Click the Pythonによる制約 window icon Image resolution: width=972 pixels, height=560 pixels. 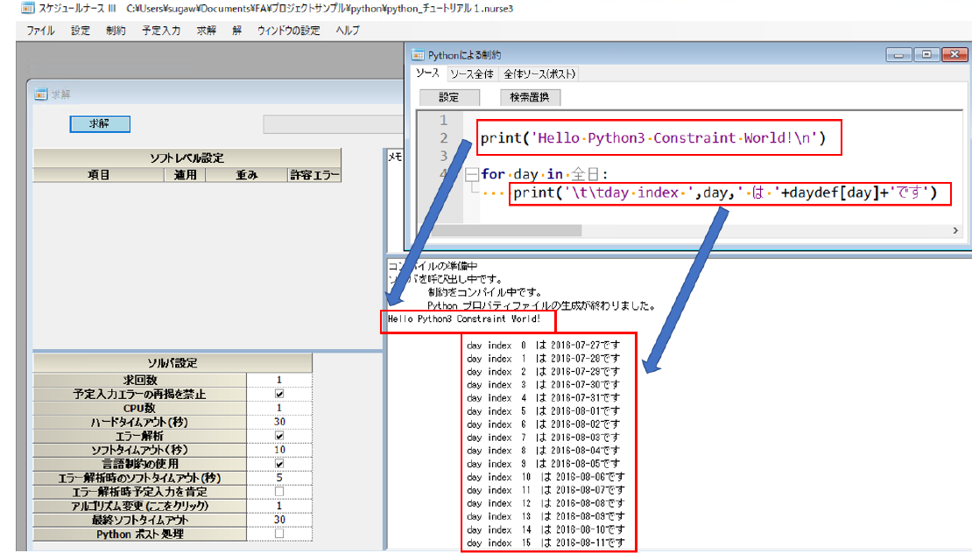coord(419,54)
